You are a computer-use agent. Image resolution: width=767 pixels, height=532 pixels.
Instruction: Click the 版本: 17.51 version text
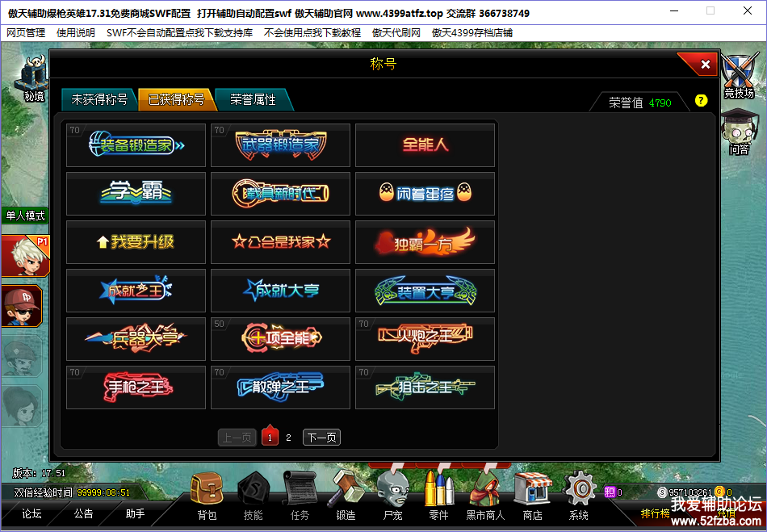pyautogui.click(x=39, y=473)
